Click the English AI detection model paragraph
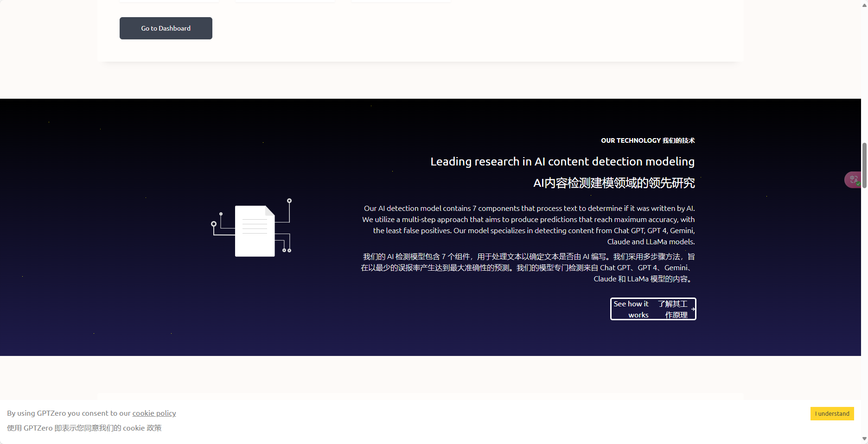The image size is (868, 444). 528,225
